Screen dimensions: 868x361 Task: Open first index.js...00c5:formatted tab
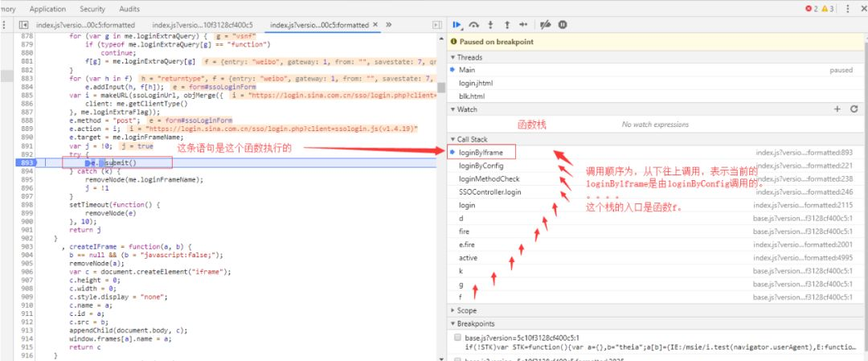[85, 25]
